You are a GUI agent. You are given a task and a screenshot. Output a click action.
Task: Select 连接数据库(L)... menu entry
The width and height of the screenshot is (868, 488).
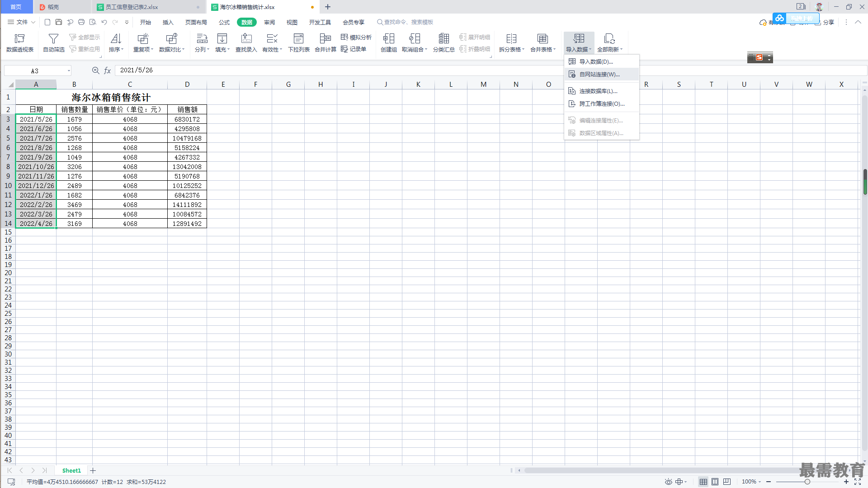[x=602, y=91]
